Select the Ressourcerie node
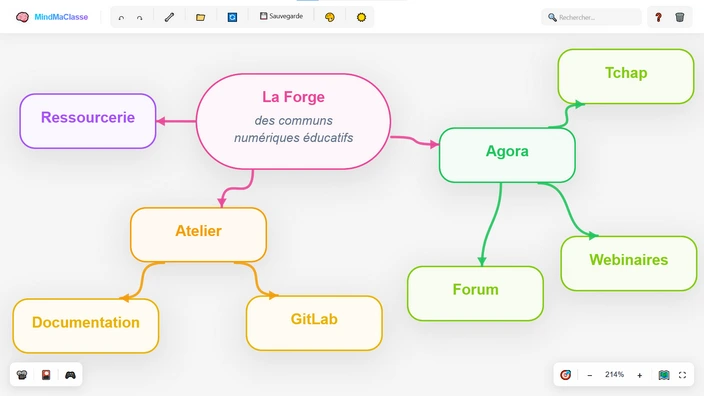Image resolution: width=704 pixels, height=396 pixels. (88, 121)
